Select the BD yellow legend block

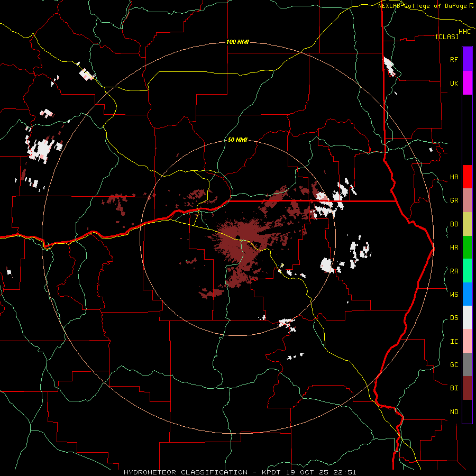467,224
